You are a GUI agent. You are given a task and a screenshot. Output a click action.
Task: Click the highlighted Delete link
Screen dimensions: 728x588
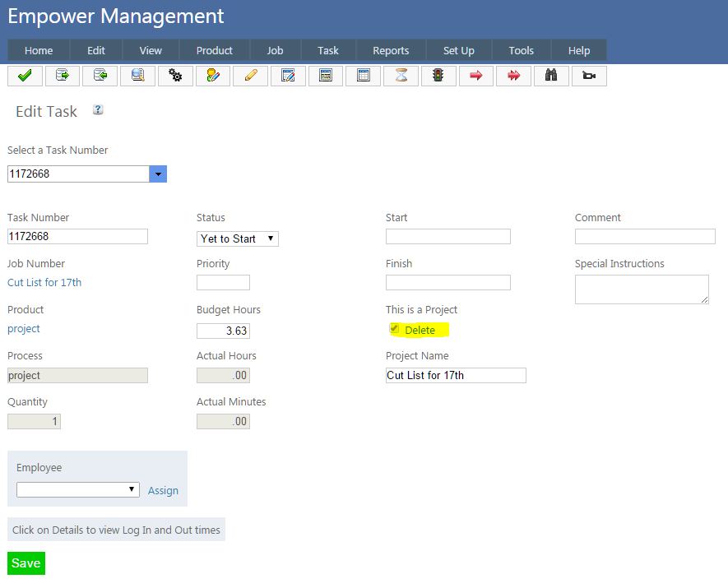pos(420,330)
